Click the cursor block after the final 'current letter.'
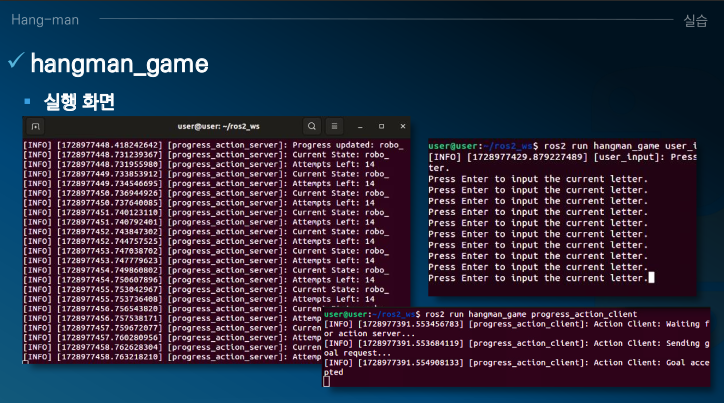The image size is (724, 403). tap(652, 277)
